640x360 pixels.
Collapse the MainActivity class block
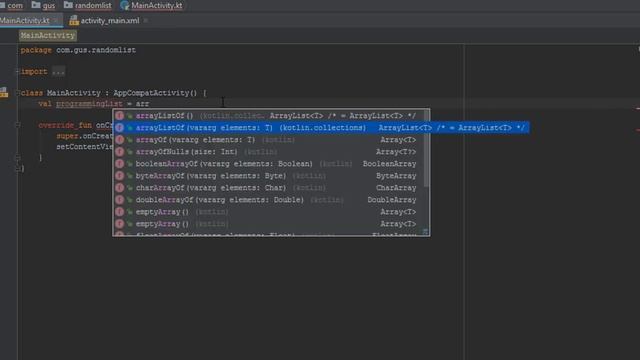click(18, 93)
